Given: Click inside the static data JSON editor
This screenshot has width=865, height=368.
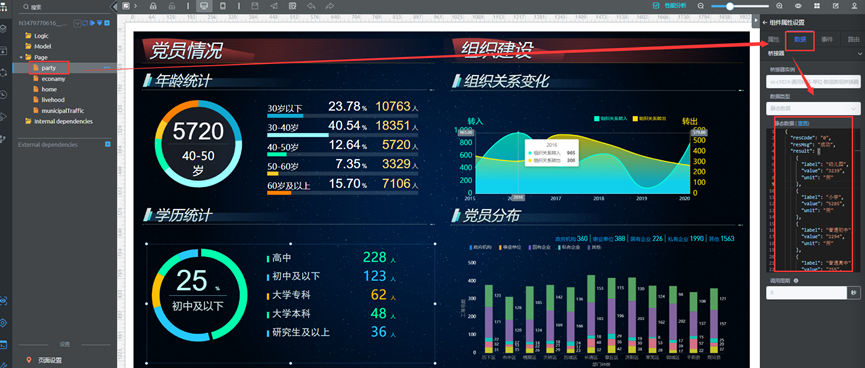Looking at the screenshot, I should 814,199.
